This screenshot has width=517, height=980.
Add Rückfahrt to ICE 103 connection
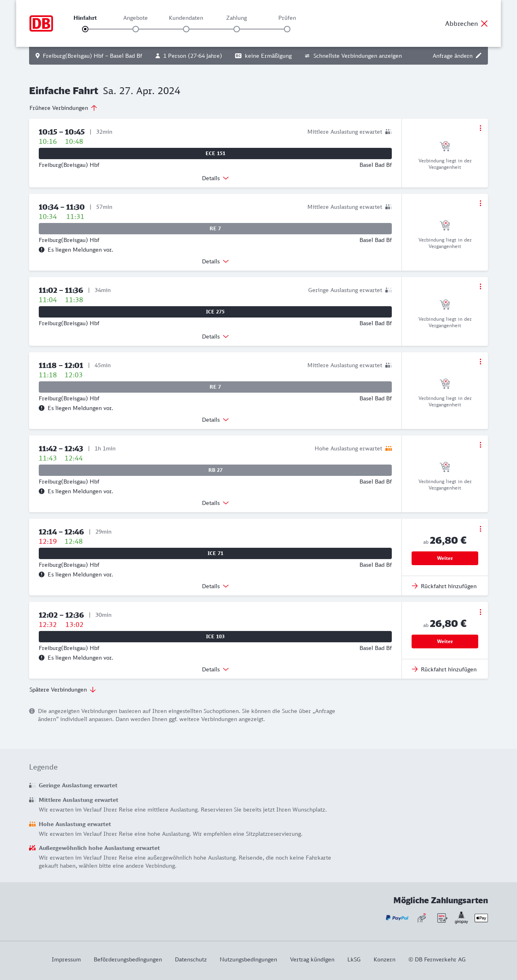click(x=445, y=669)
